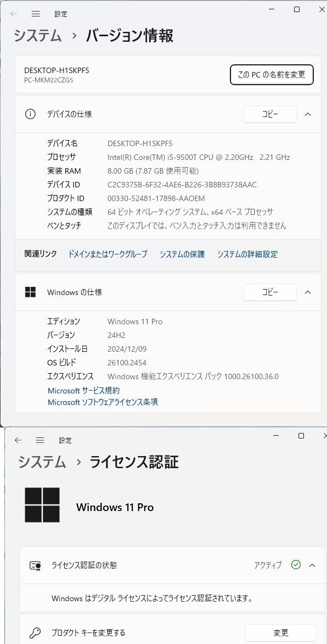Select the デバイス名 value DESKTOP-H1SKPF5
327x644 pixels.
pyautogui.click(x=140, y=143)
